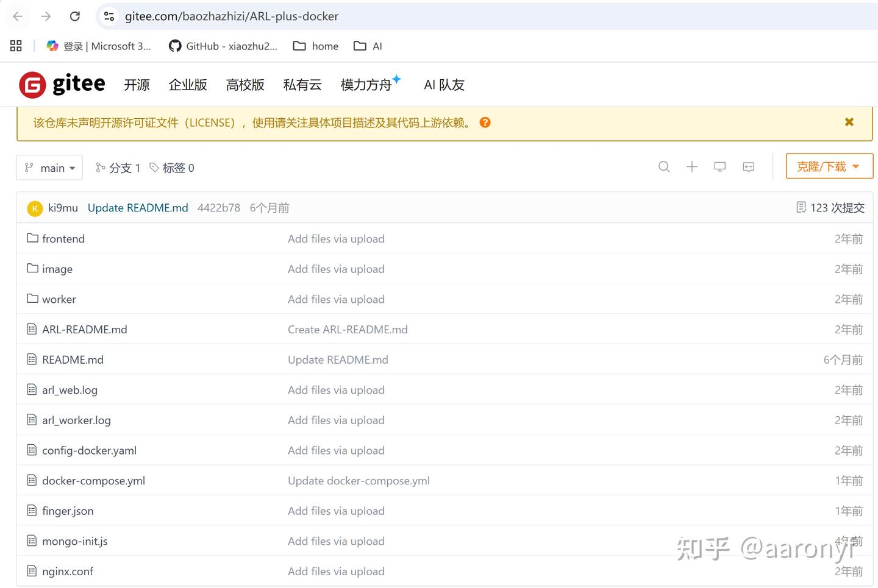Click the feedback comment icon
878x588 pixels.
coord(748,167)
